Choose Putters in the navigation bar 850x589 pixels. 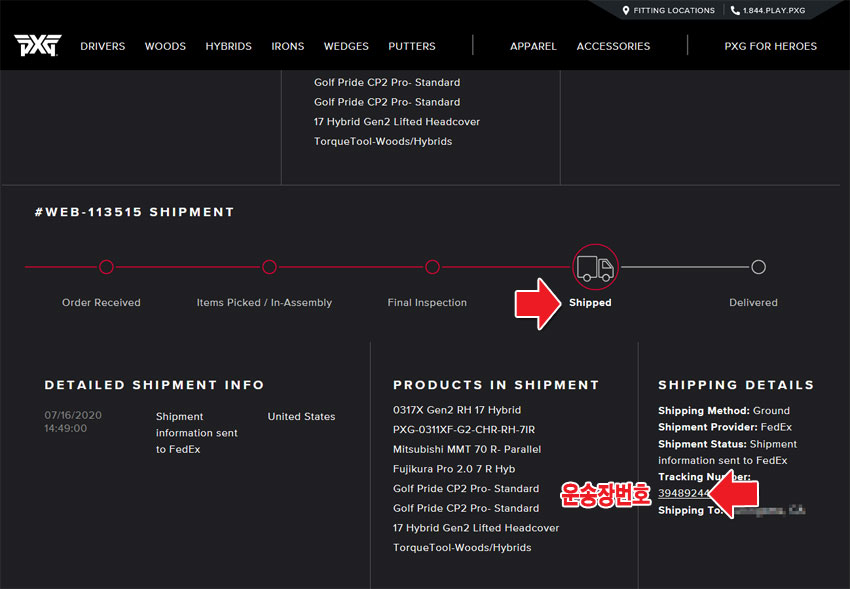412,47
